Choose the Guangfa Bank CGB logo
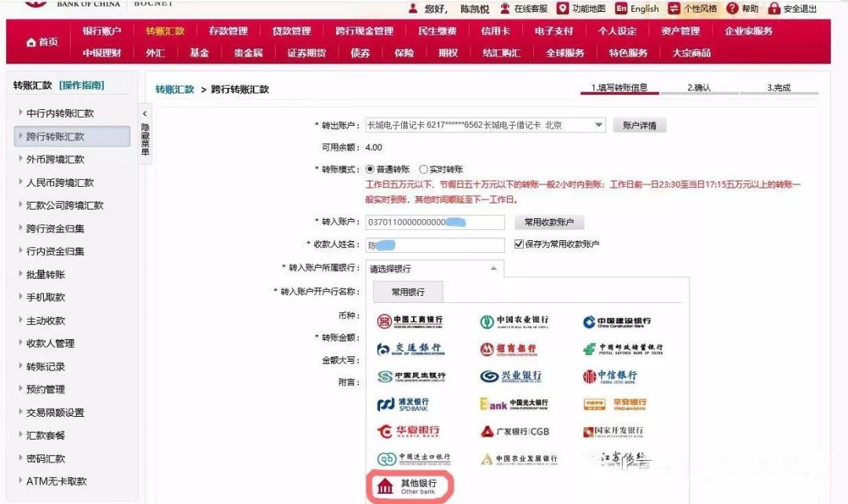The width and height of the screenshot is (848, 504). (515, 432)
